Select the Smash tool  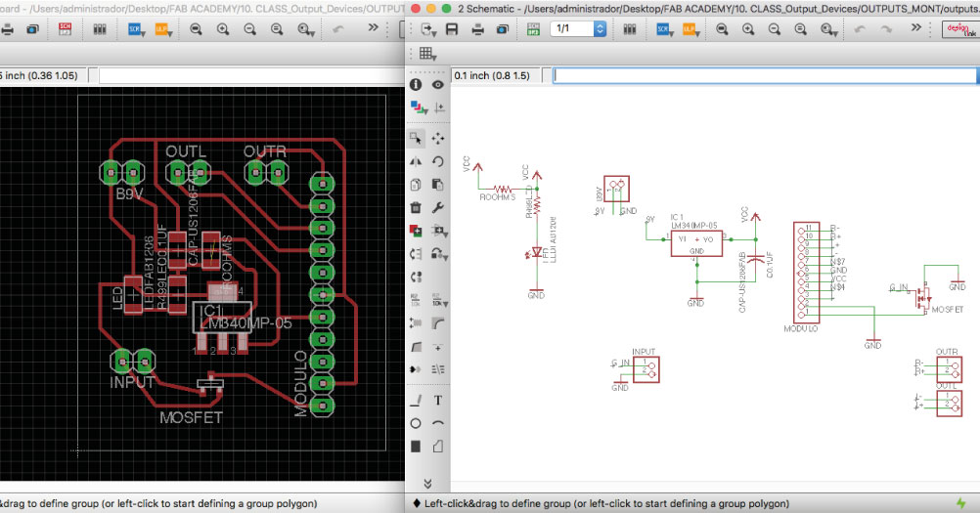[x=416, y=323]
